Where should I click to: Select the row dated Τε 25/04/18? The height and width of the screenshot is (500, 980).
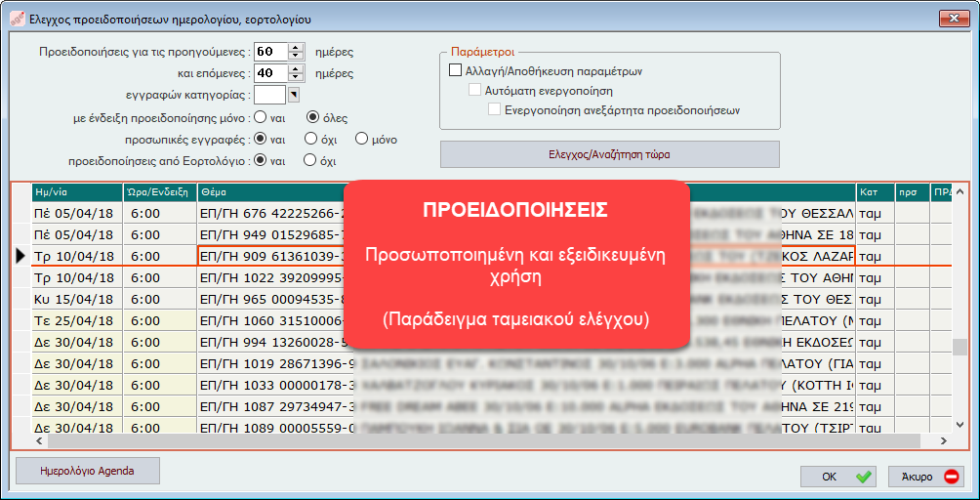click(492, 320)
